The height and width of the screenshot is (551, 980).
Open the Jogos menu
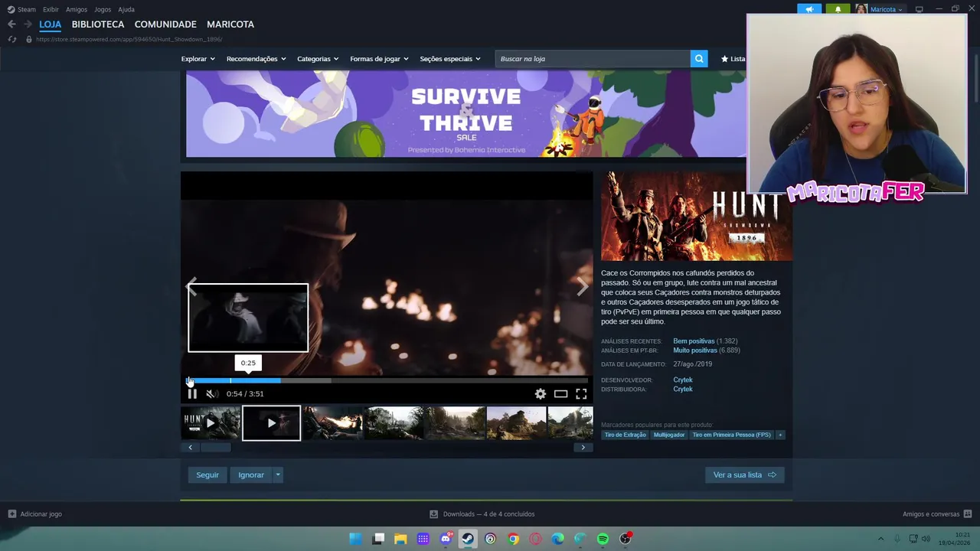point(103,9)
